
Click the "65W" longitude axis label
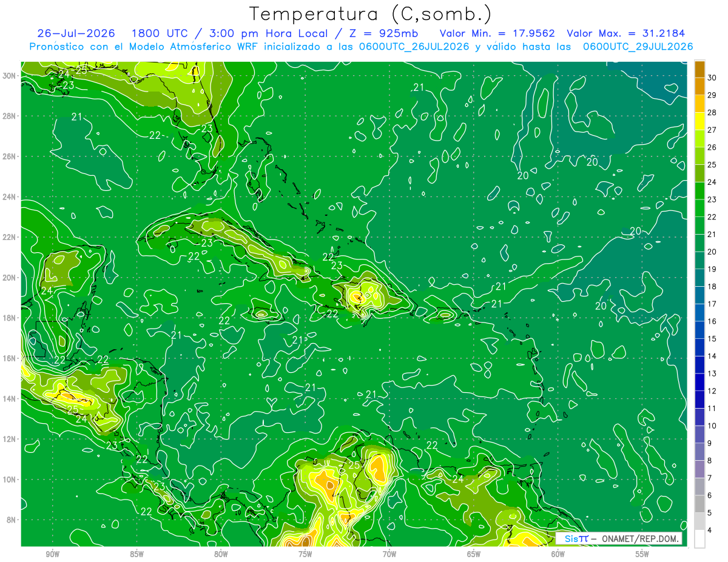474,554
